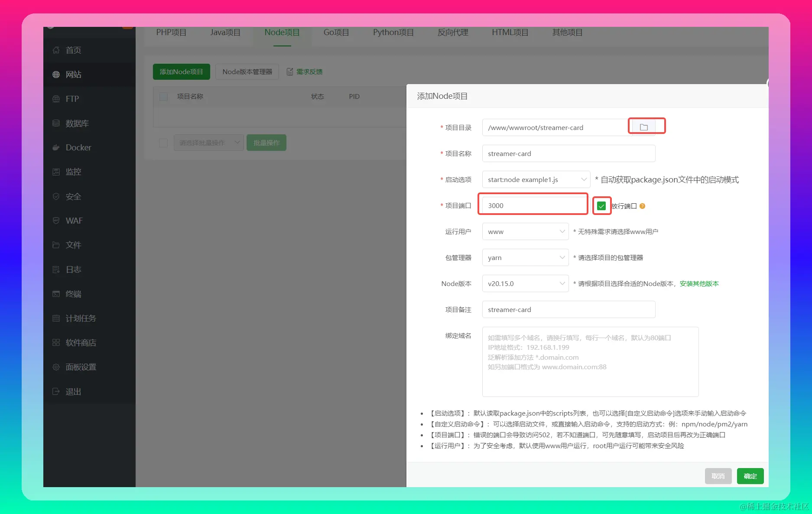Click the 添加Node项目 button
The height and width of the screenshot is (514, 812).
click(182, 72)
